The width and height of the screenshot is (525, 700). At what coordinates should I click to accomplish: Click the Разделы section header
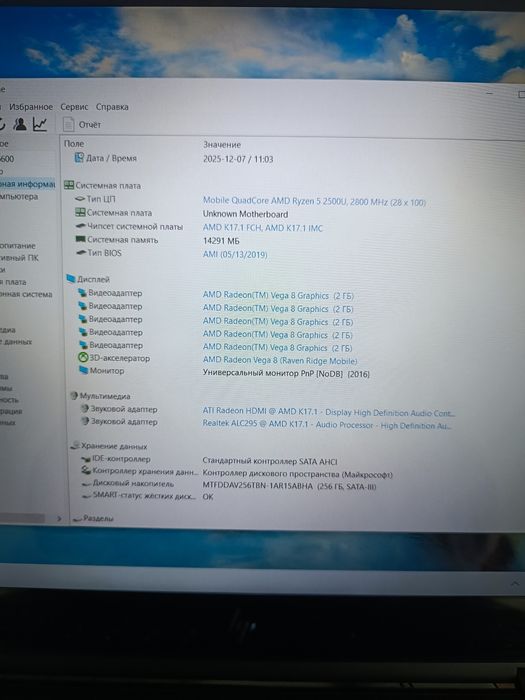pyautogui.click(x=94, y=518)
